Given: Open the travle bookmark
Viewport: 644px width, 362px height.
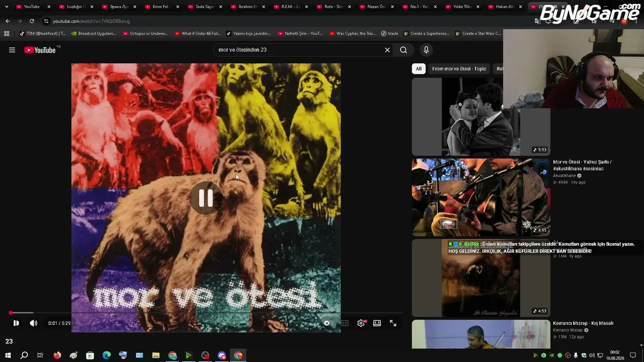Looking at the screenshot, I should coord(389,34).
